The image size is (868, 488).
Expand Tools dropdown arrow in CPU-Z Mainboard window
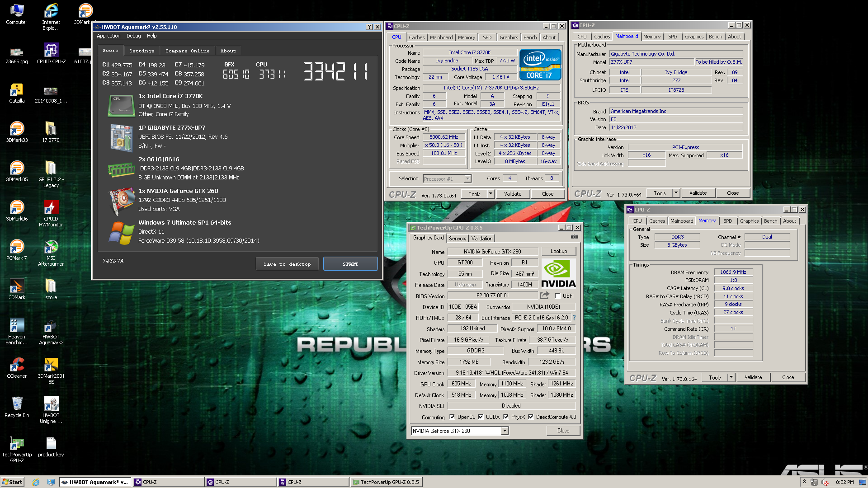[676, 193]
